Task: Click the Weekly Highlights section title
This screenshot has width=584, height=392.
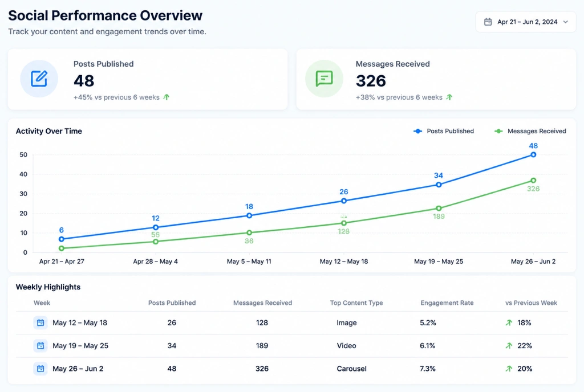Action: [x=48, y=287]
